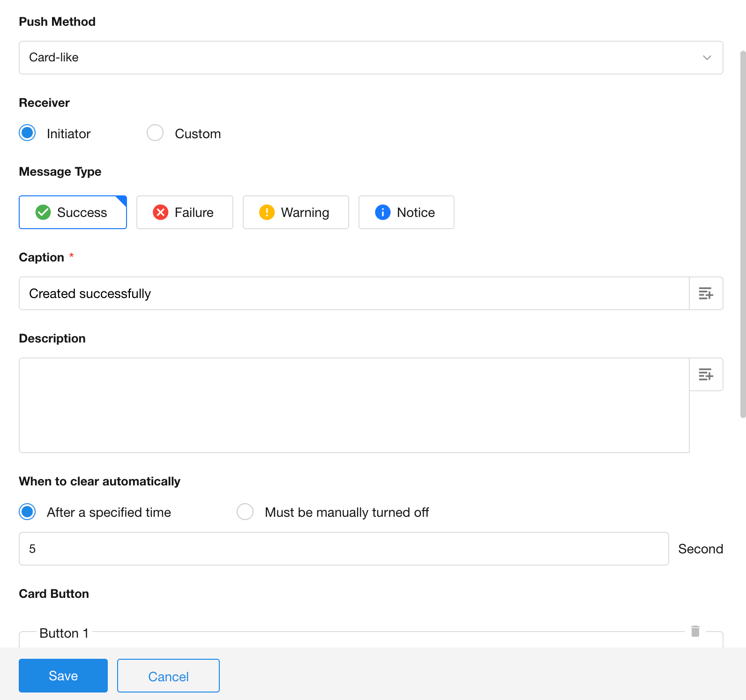Viewport: 746px width, 700px height.
Task: Click the seconds input showing 5
Action: click(343, 549)
